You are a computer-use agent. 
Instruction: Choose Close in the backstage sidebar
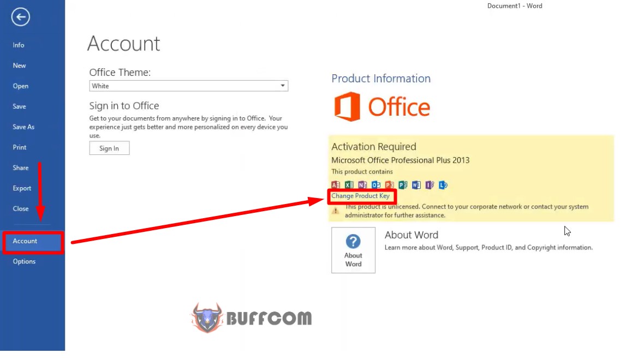click(21, 208)
